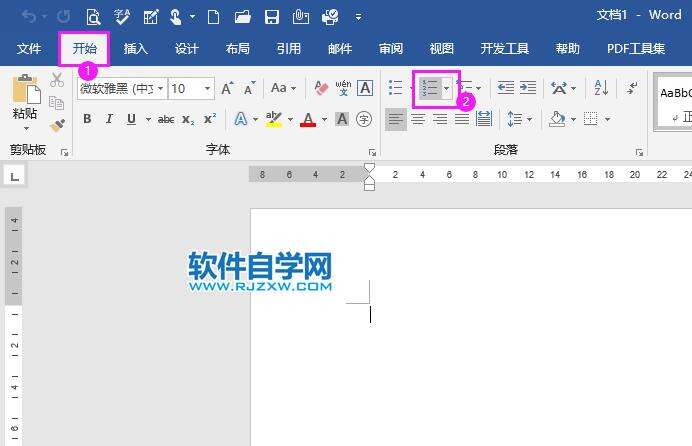Click the Copy icon in clipboard group

click(x=56, y=103)
